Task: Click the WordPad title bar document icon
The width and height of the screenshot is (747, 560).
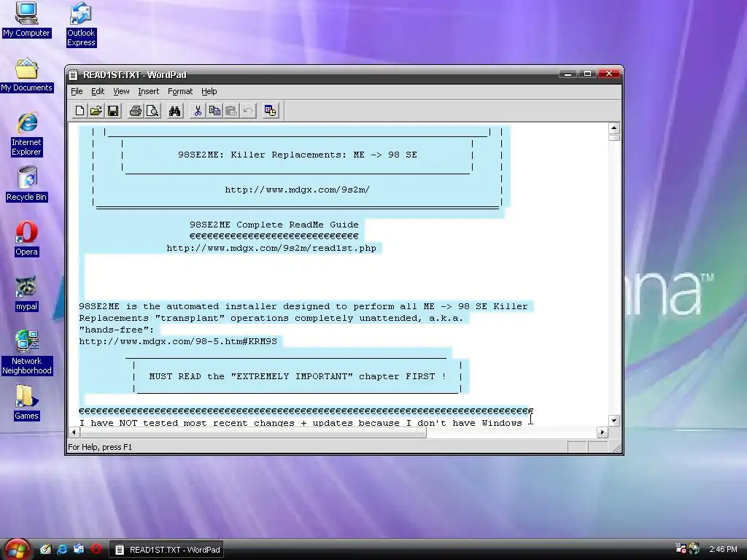Action: click(74, 75)
